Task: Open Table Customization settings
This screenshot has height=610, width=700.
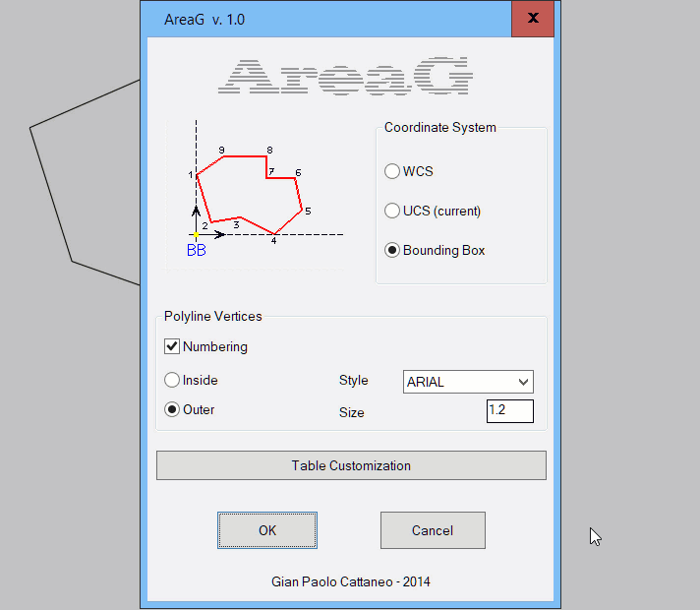Action: coord(351,465)
